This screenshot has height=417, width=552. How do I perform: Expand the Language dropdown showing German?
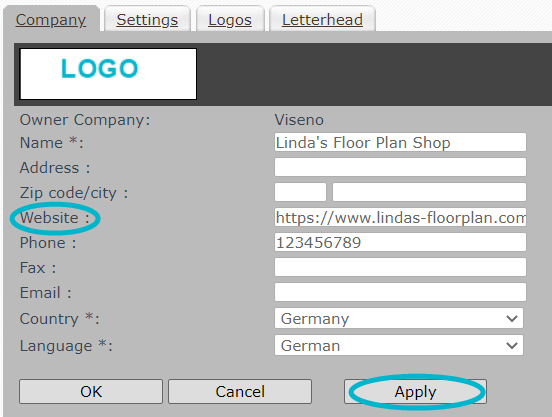click(399, 345)
